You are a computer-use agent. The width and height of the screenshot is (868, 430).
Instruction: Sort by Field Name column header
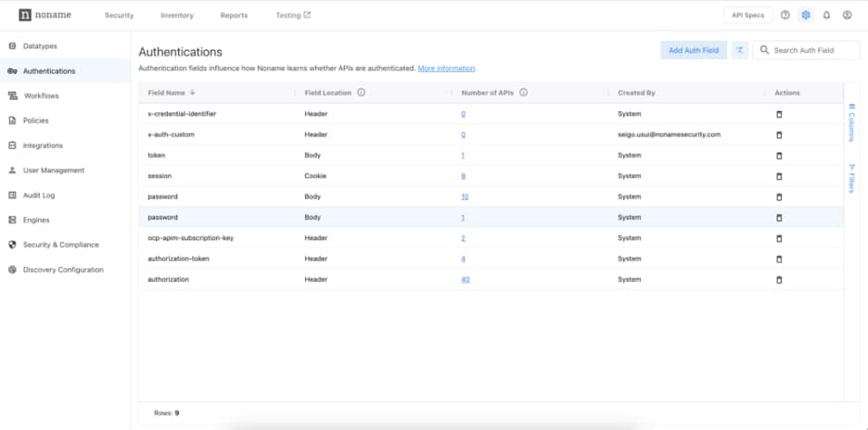point(167,93)
